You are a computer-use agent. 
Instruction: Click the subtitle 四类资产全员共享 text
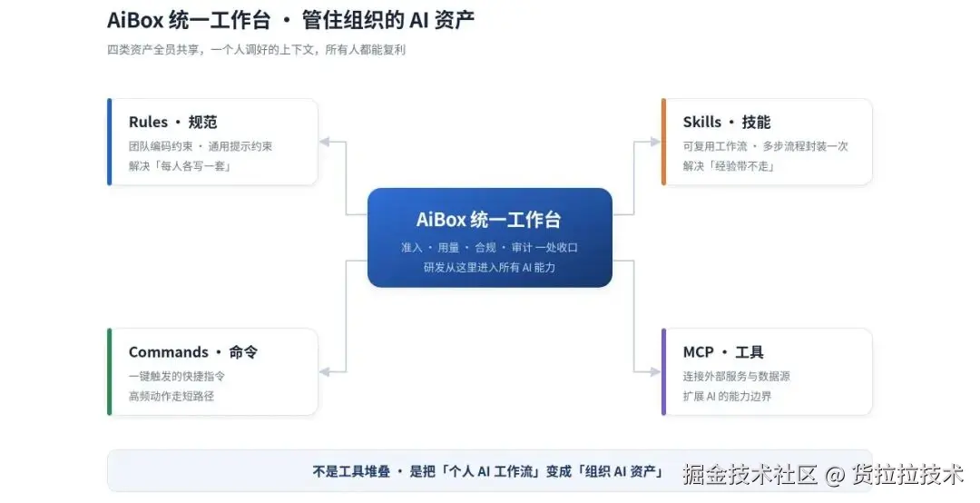(256, 49)
